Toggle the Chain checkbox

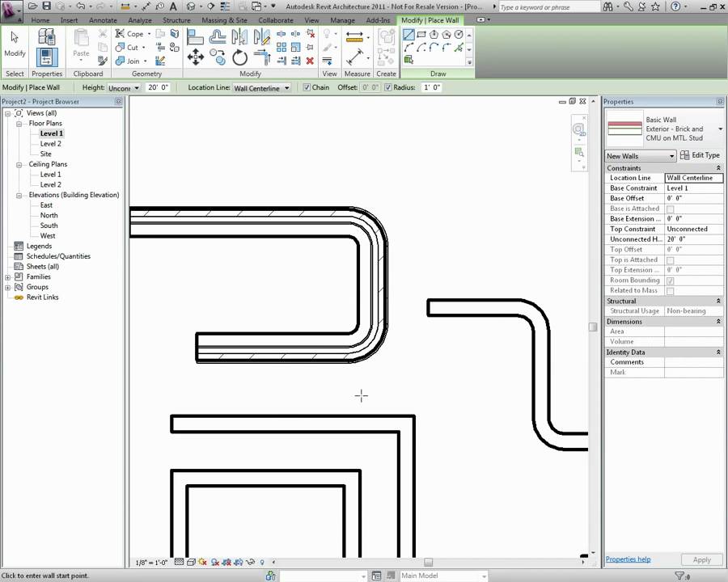tap(307, 87)
